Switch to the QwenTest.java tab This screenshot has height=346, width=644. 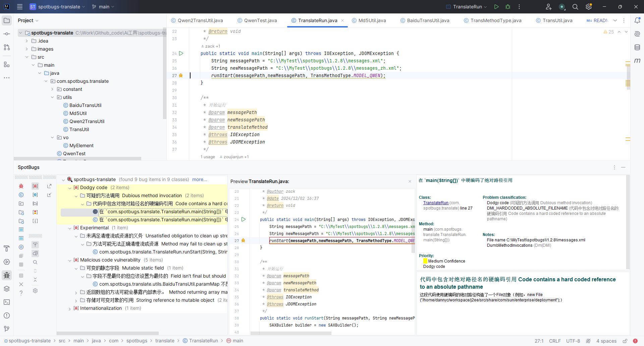pyautogui.click(x=260, y=20)
